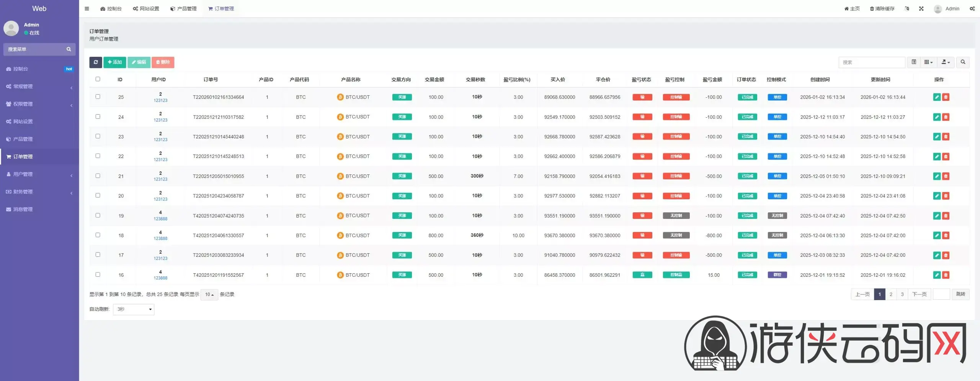Click the green 添加 button
980x381 pixels.
115,62
